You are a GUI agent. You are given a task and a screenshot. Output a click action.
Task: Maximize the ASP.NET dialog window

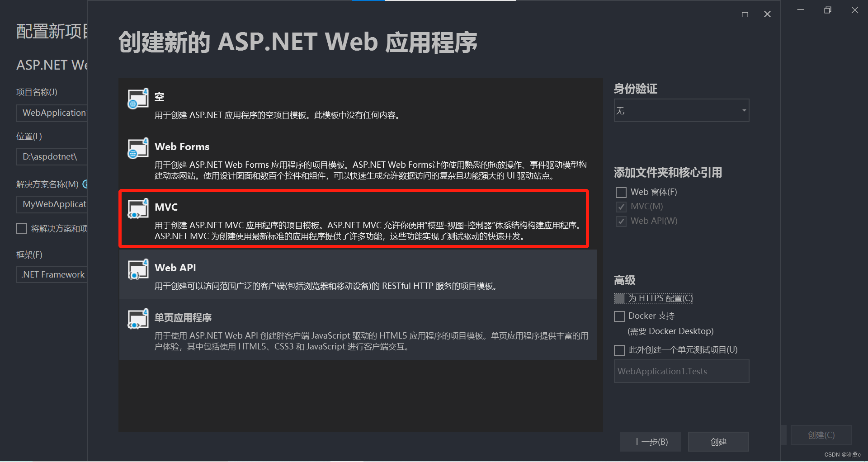click(x=745, y=14)
